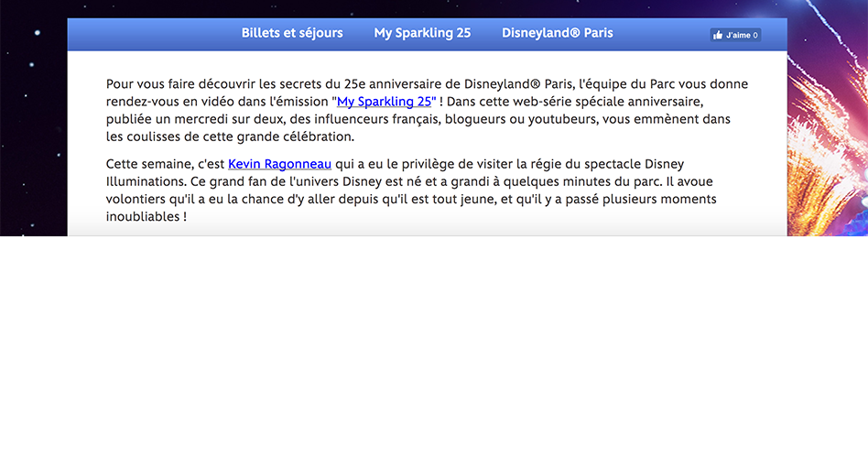
Task: Click the text "Pour vous faire découvrir les secrets"
Action: [x=213, y=84]
